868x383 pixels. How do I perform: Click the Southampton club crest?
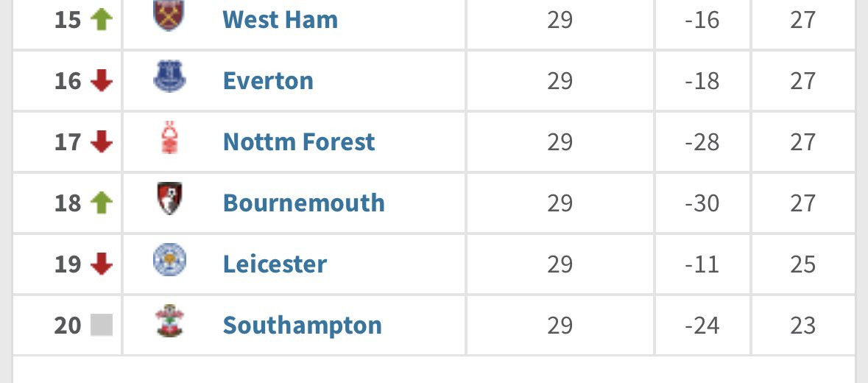pos(169,320)
